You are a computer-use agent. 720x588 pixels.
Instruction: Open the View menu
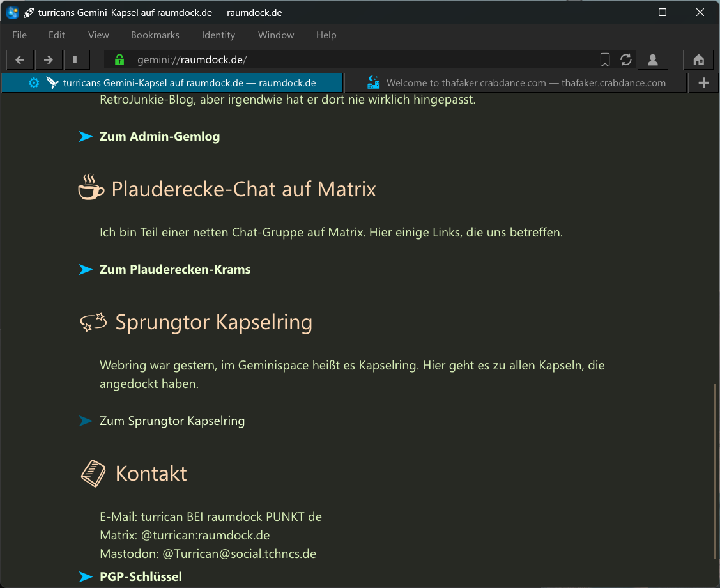click(98, 35)
